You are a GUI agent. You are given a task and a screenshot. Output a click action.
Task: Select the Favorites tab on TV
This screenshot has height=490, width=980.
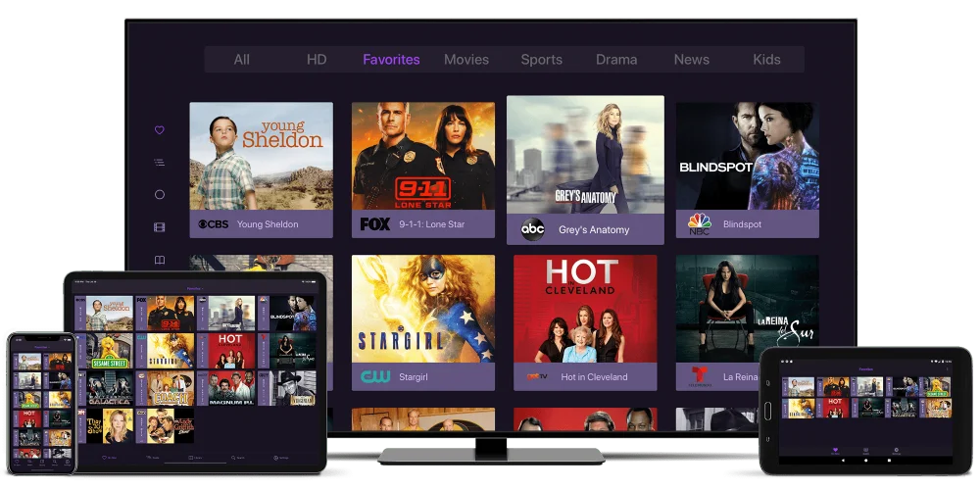point(391,60)
